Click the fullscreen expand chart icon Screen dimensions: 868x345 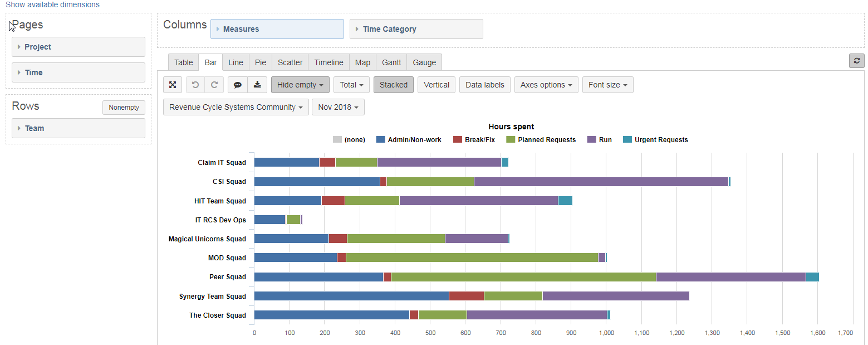[x=173, y=85]
